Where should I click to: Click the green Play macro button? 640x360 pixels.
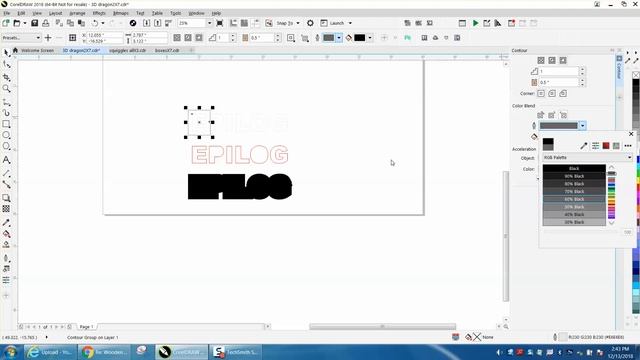[476, 23]
